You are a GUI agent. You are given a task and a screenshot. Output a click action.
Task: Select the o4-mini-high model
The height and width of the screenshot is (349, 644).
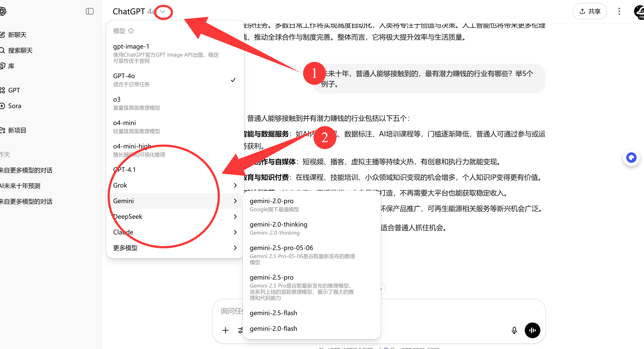pos(175,150)
